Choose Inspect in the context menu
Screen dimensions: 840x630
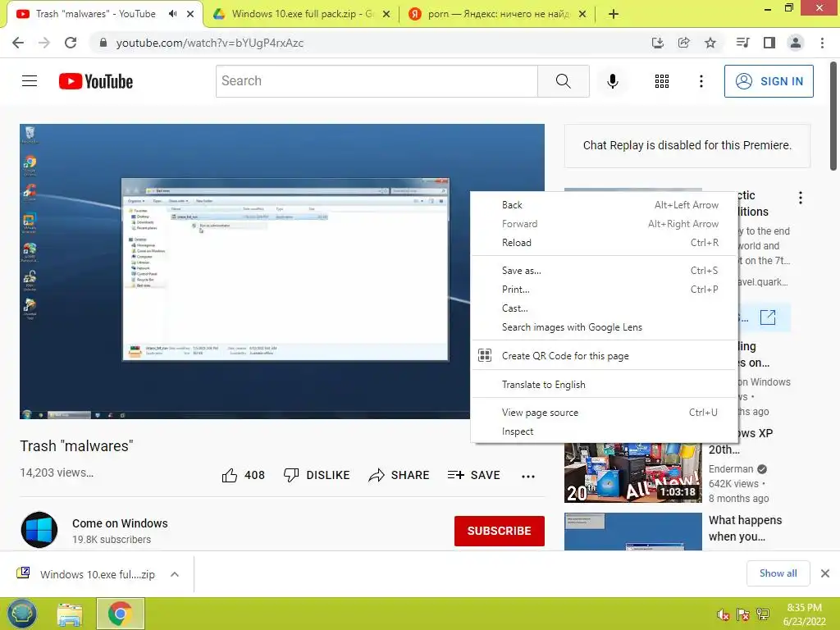point(605,431)
